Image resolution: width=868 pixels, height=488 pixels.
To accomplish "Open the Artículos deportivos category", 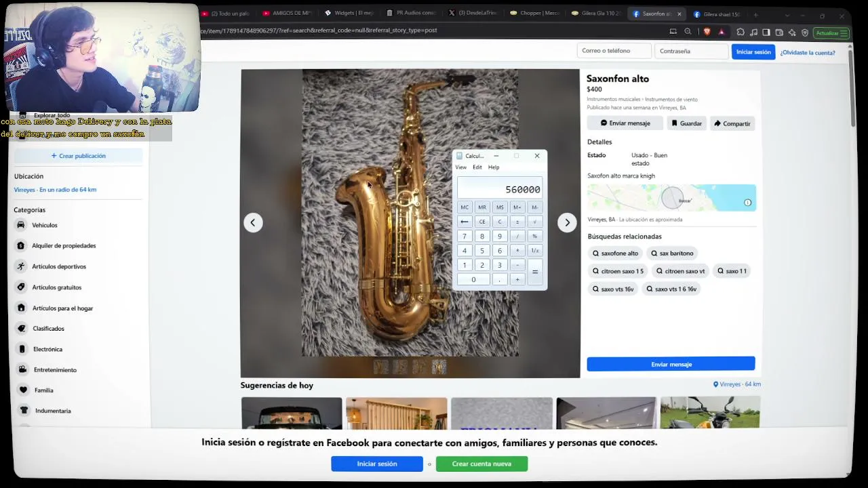I will pos(59,266).
